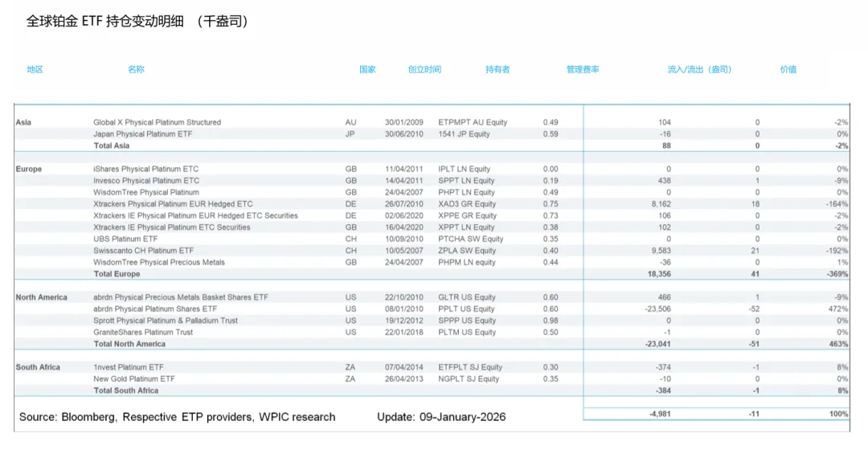
Task: Click the grand total 100% value
Action: coord(838,414)
